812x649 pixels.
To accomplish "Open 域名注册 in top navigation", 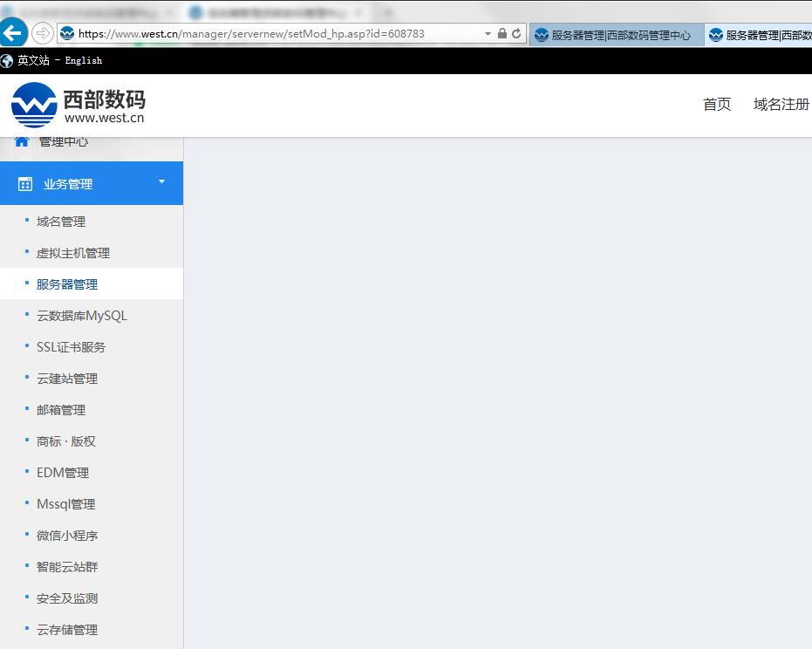I will (x=781, y=105).
